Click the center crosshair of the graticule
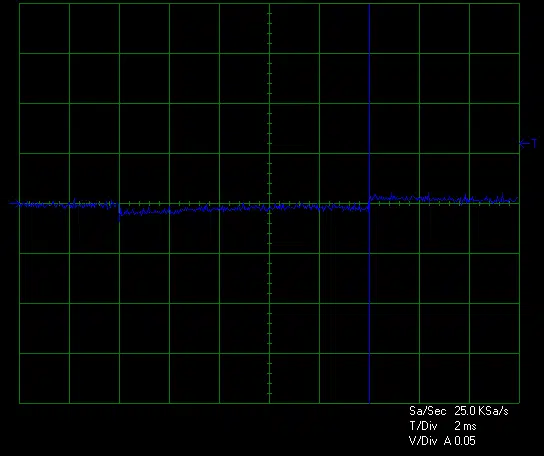This screenshot has width=544, height=456. coord(270,204)
